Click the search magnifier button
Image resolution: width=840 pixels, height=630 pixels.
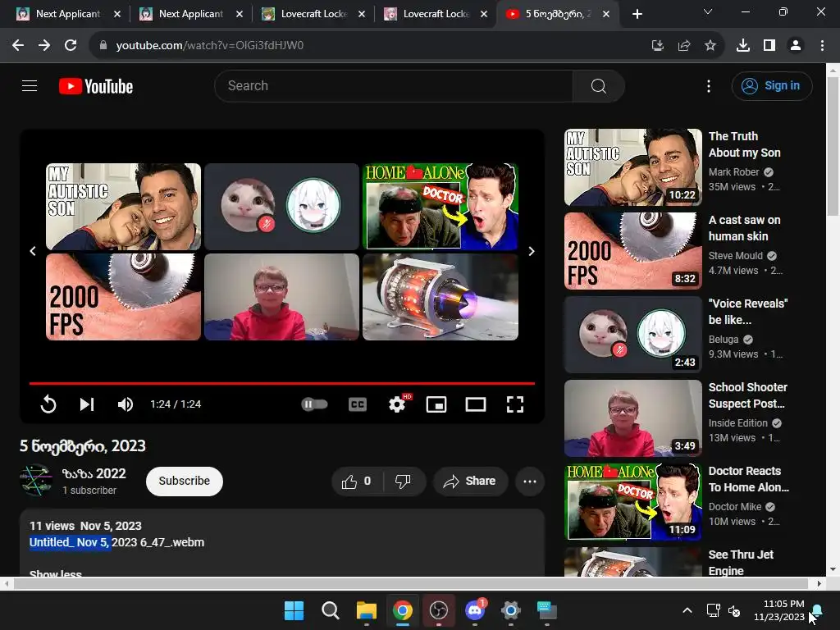[598, 85]
